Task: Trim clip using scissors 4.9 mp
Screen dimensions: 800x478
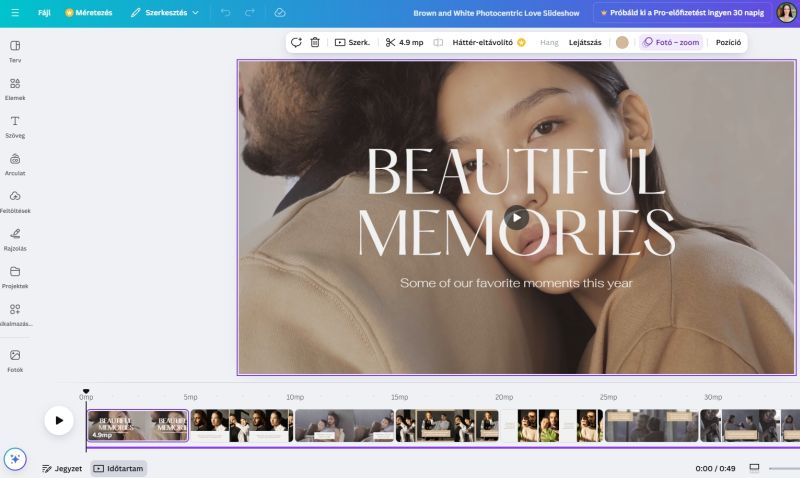Action: coord(405,42)
